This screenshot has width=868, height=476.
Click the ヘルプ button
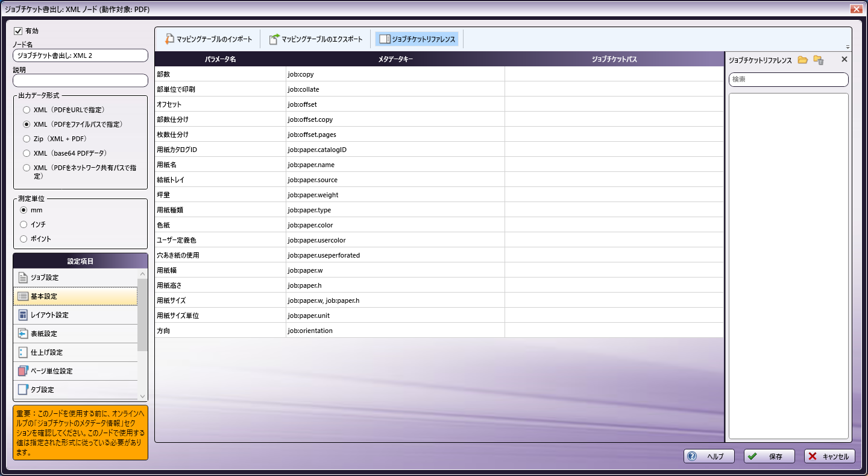click(x=709, y=457)
